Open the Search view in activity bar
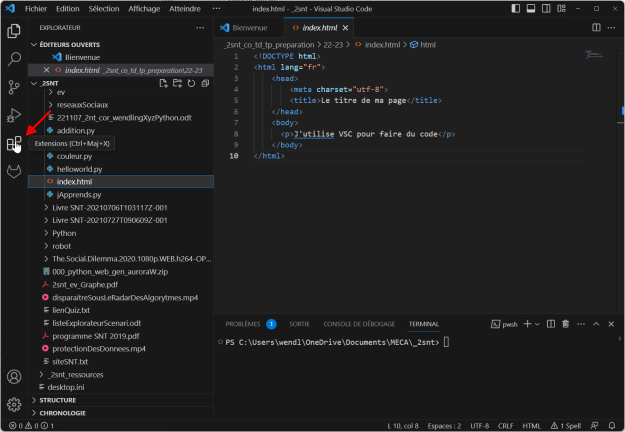The image size is (625, 432). tap(14, 59)
